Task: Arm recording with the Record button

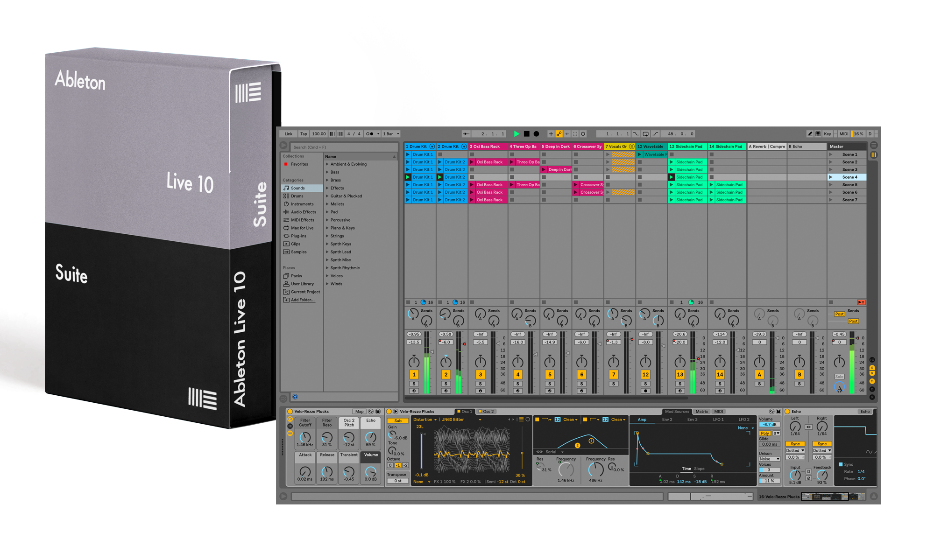Action: 537,134
